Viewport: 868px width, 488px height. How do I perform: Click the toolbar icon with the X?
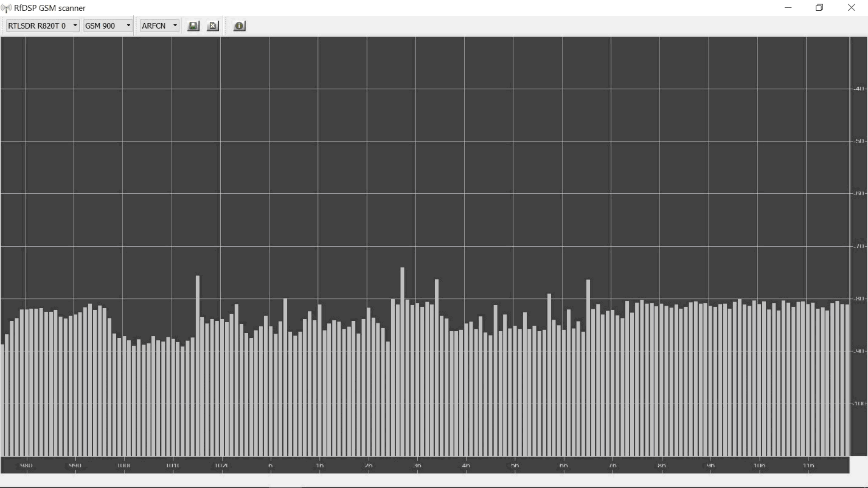click(x=212, y=26)
